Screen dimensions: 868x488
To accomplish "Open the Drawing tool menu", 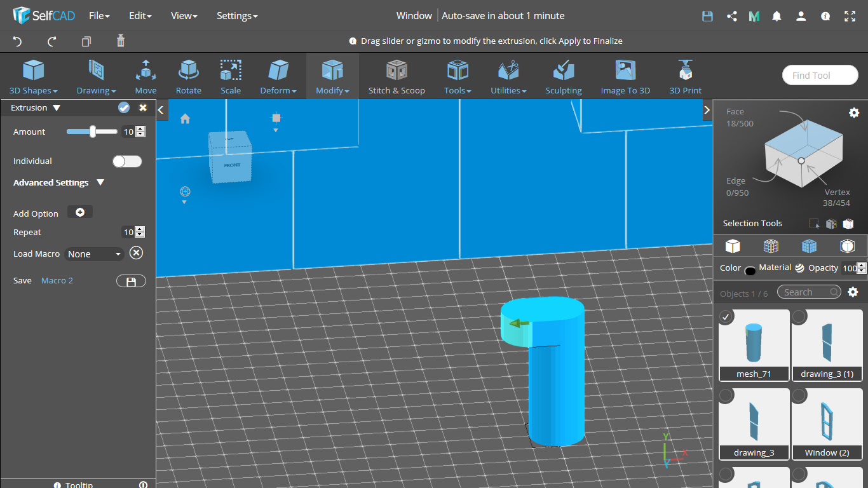I will pos(97,76).
